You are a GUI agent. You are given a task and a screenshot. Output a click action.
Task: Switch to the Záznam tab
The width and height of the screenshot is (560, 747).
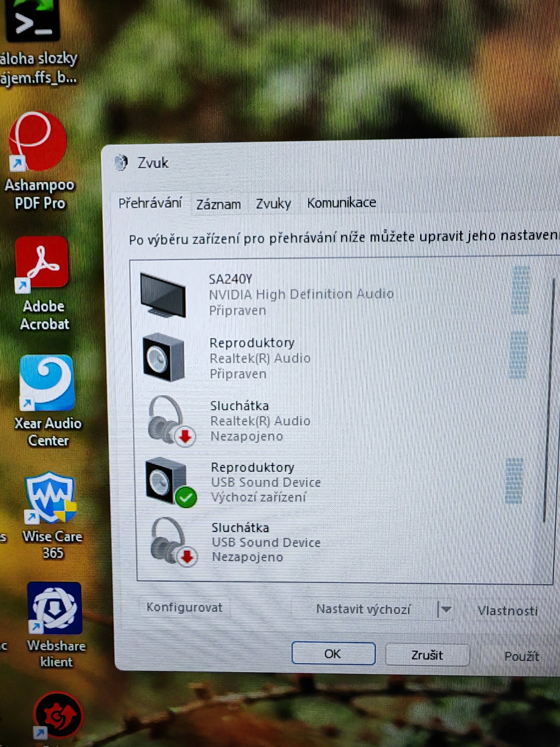[x=218, y=204]
